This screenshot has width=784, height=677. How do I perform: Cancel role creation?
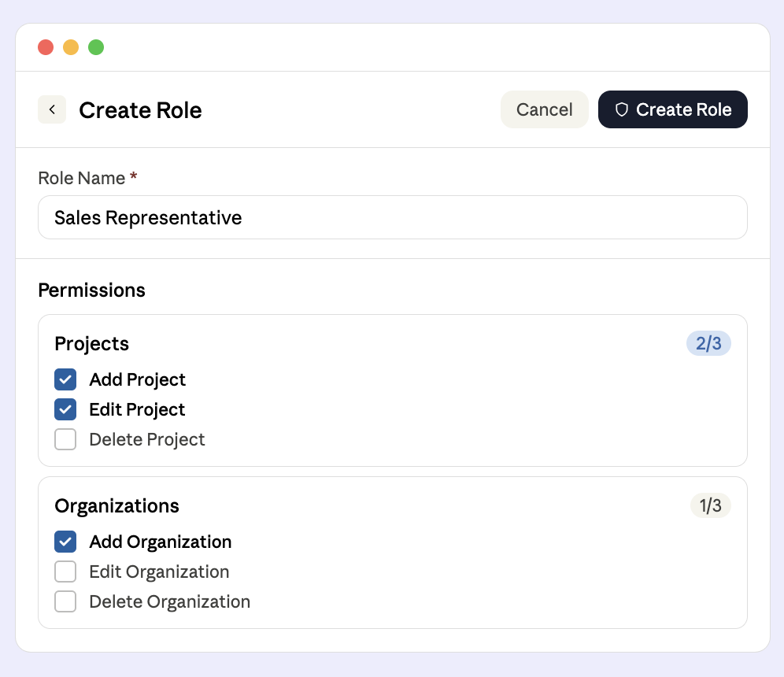(x=544, y=109)
